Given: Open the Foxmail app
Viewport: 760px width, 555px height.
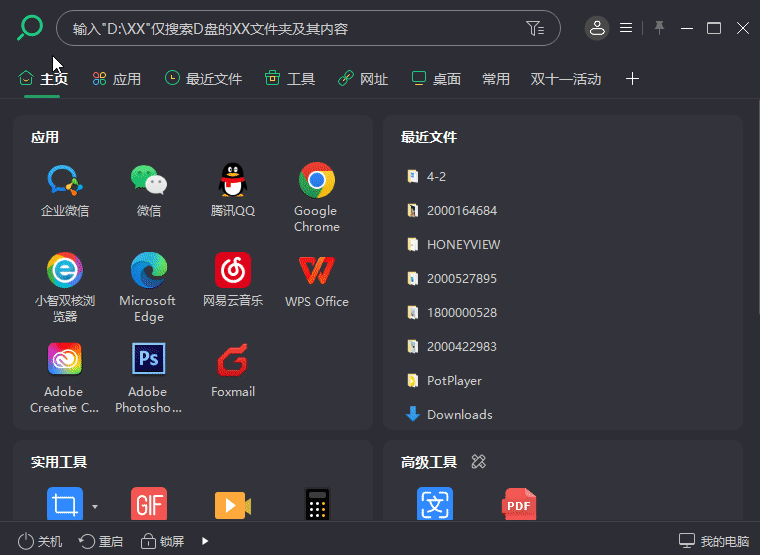Looking at the screenshot, I should point(233,360).
